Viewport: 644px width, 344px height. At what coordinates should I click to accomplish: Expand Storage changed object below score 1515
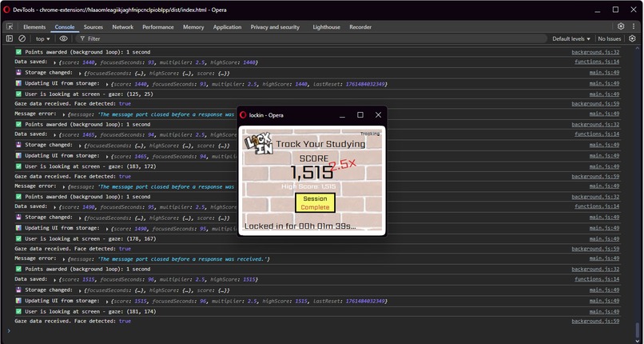click(80, 290)
